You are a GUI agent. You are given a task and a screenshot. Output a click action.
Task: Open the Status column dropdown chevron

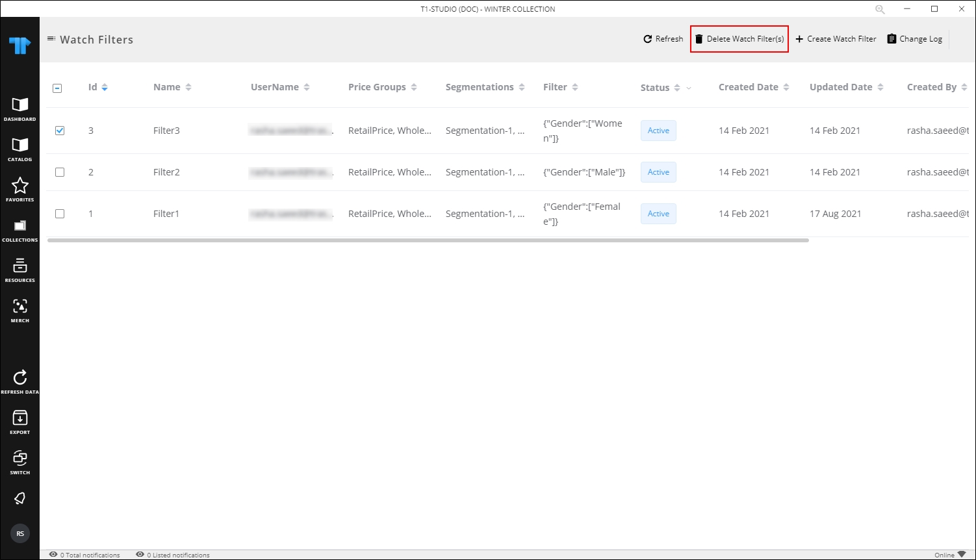click(x=688, y=88)
